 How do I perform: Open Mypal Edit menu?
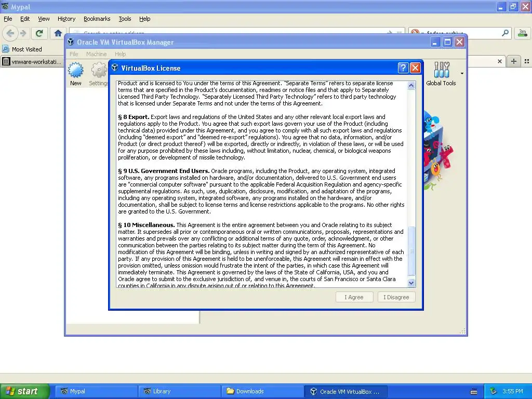point(25,19)
